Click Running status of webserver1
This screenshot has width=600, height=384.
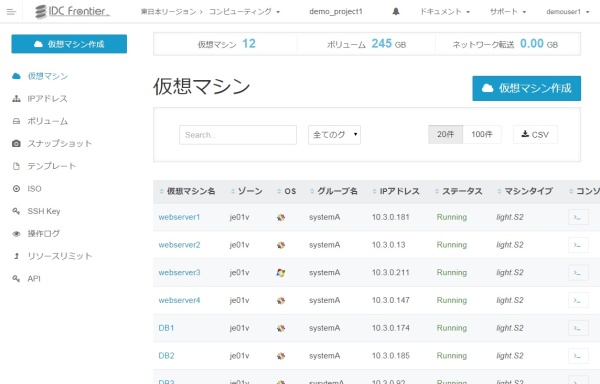point(452,217)
